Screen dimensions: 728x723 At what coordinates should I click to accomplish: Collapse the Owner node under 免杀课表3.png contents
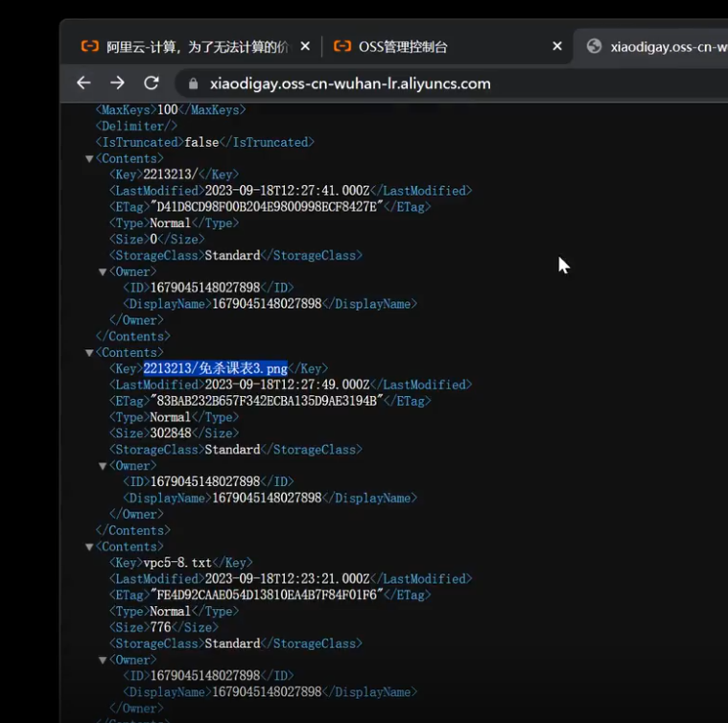(x=103, y=466)
